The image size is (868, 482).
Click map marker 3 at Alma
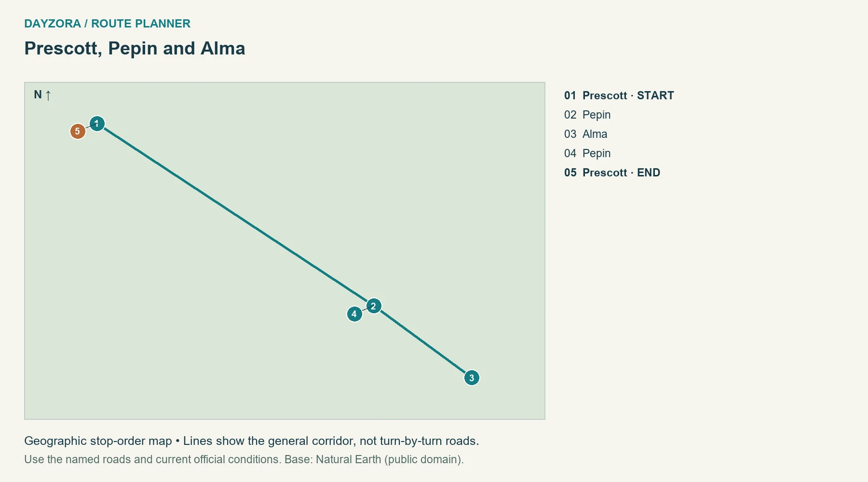tap(472, 378)
